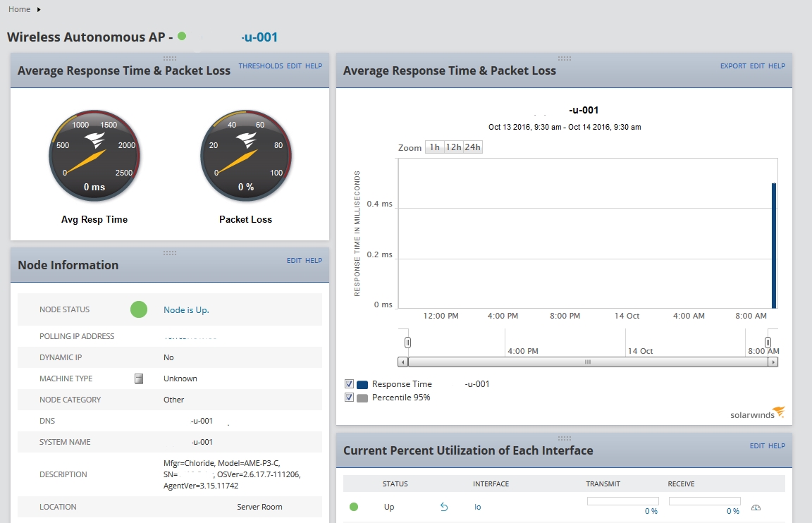Image resolution: width=812 pixels, height=523 pixels.
Task: Click the Machine Type device icon
Action: 139,379
